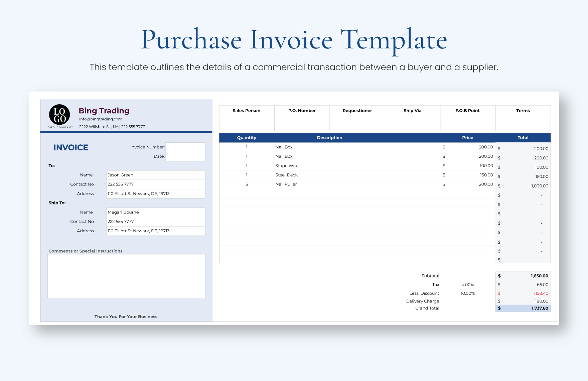Click the Megan Bourne name field
Viewport: 588px width, 381px height.
pos(155,212)
